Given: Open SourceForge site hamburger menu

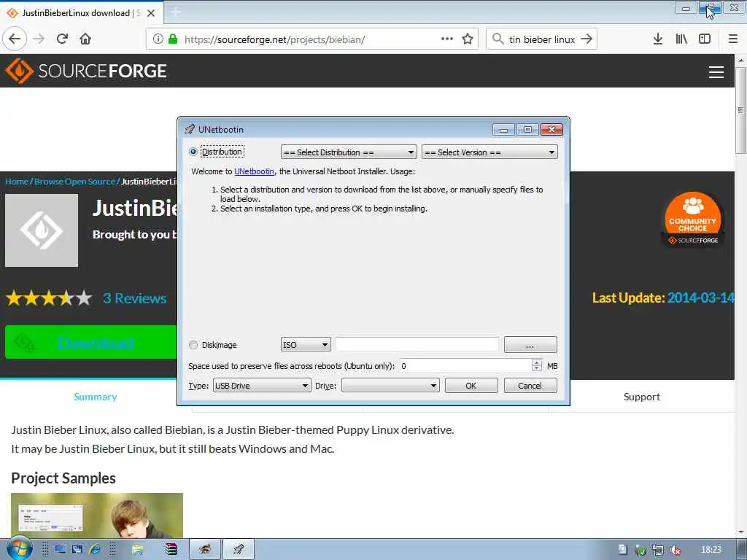Looking at the screenshot, I should pos(716,72).
